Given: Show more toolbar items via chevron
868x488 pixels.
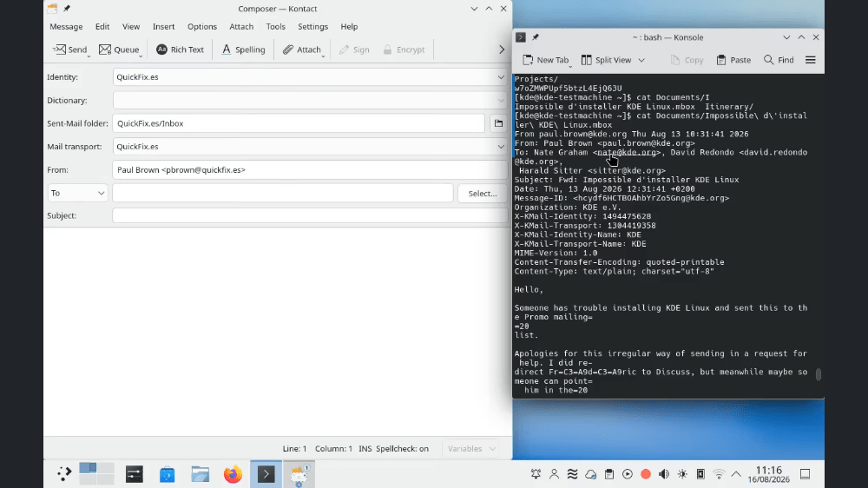Looking at the screenshot, I should pyautogui.click(x=502, y=49).
